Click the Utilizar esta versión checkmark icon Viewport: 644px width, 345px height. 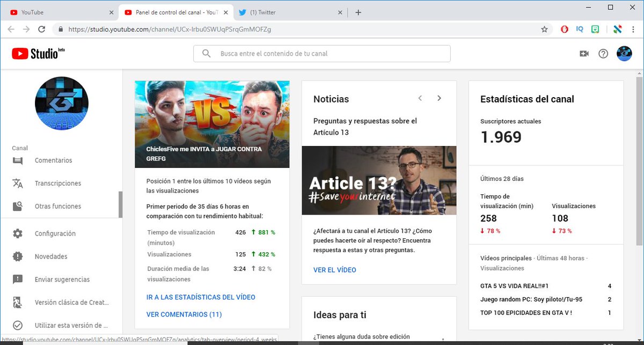click(18, 325)
